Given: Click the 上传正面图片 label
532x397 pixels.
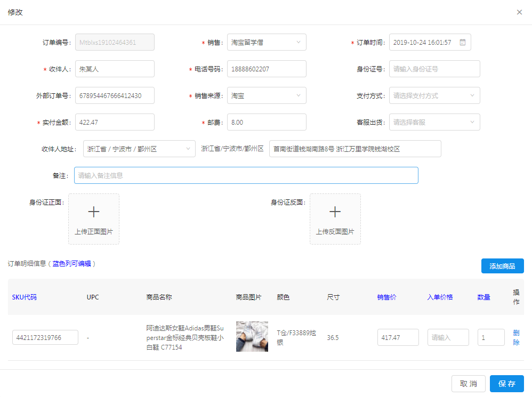Looking at the screenshot, I should 94,232.
